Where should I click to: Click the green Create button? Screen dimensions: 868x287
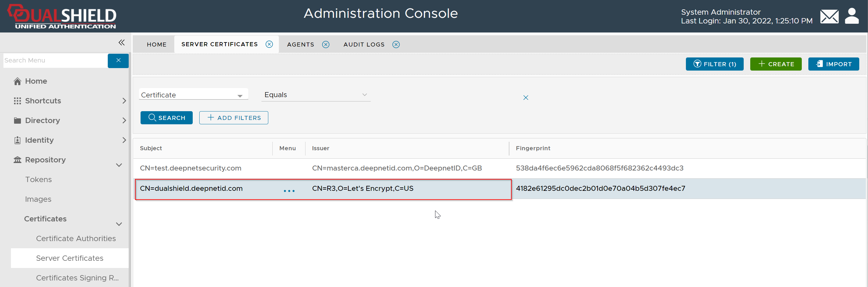click(775, 64)
